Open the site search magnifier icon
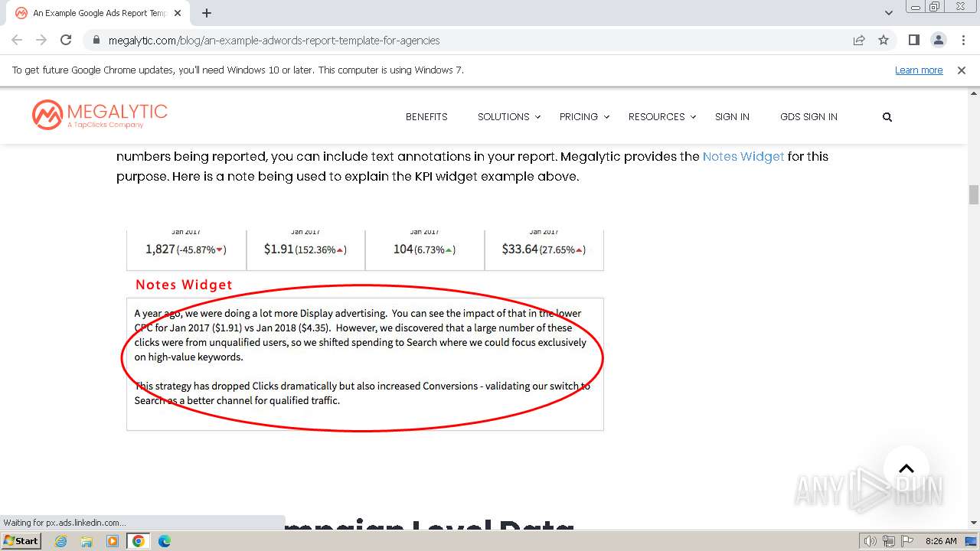980x551 pixels. [x=887, y=117]
